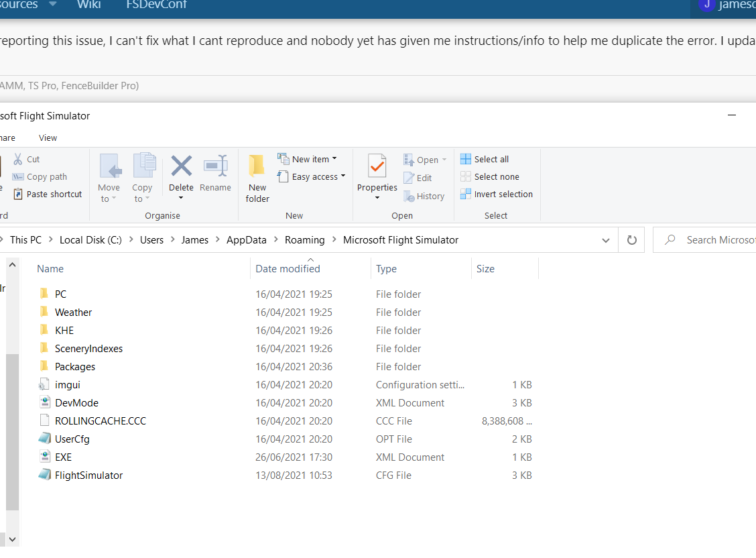Image resolution: width=756 pixels, height=558 pixels.
Task: Select the PC folder
Action: tap(60, 294)
